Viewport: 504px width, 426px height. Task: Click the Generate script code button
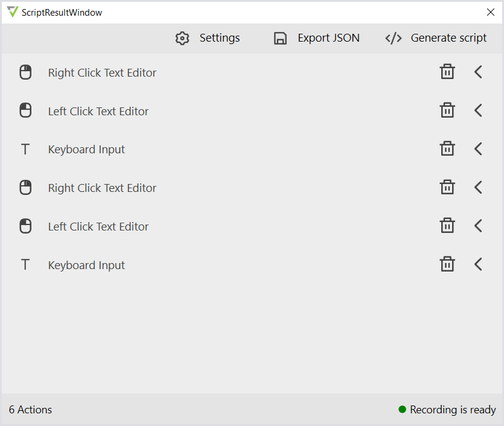pyautogui.click(x=436, y=39)
